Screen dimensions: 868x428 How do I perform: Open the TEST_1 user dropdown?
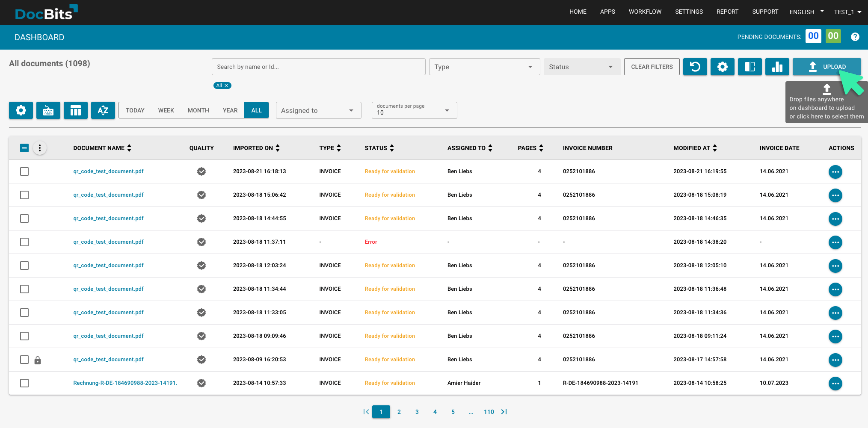tap(847, 12)
